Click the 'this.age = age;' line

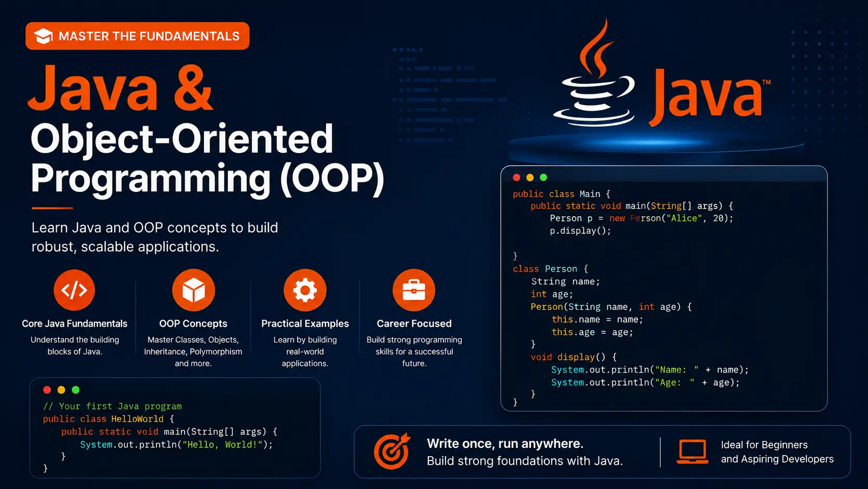tap(592, 332)
